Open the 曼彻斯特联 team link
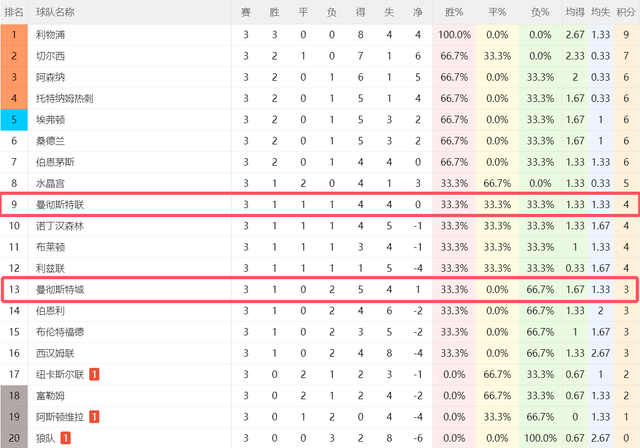The image size is (640, 448). pos(61,204)
